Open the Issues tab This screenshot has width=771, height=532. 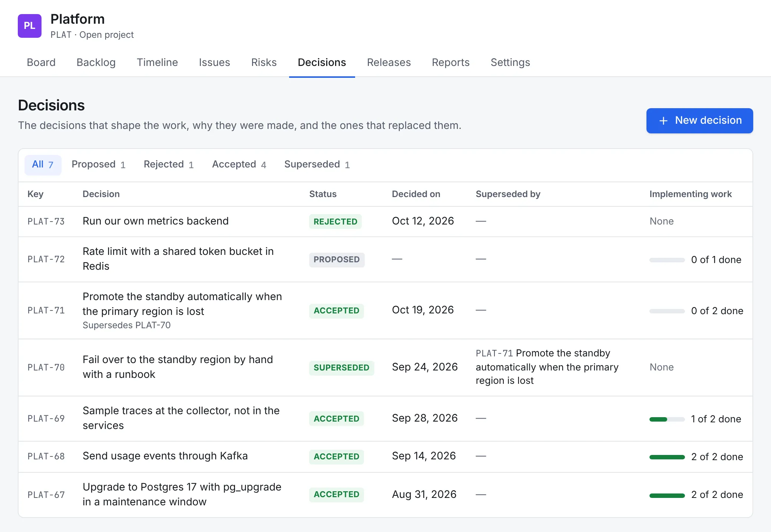pos(214,62)
